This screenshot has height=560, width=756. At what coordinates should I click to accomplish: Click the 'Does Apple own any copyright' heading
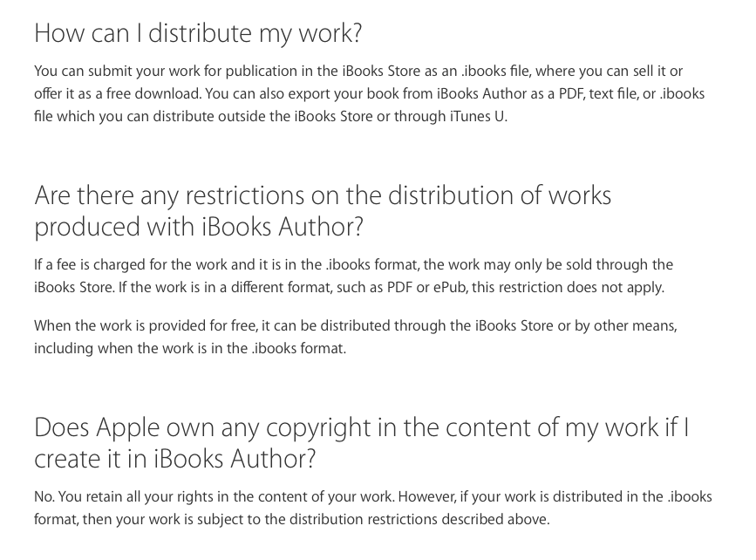coord(362,442)
